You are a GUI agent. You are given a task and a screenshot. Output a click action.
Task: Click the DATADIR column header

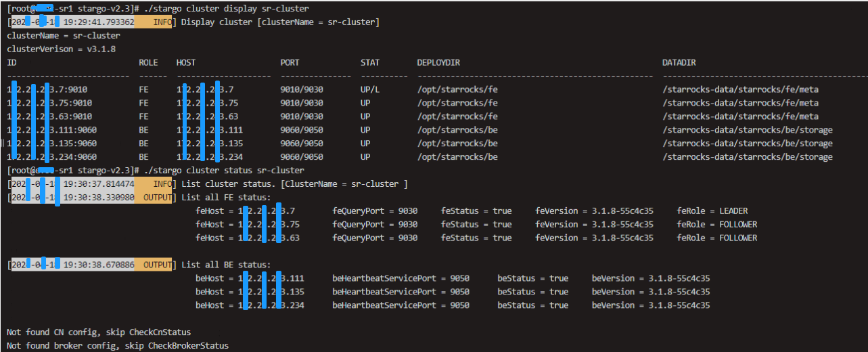679,62
